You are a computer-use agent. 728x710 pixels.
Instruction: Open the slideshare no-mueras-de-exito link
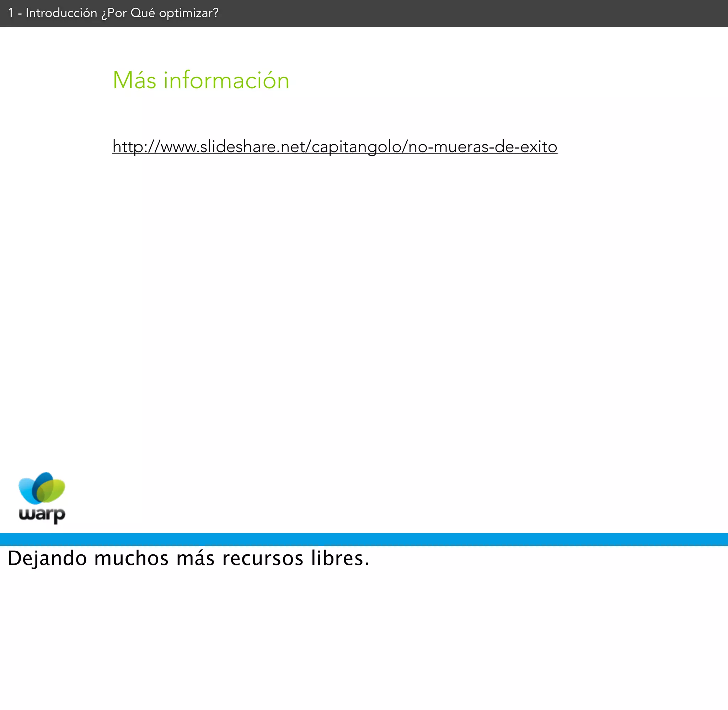334,146
